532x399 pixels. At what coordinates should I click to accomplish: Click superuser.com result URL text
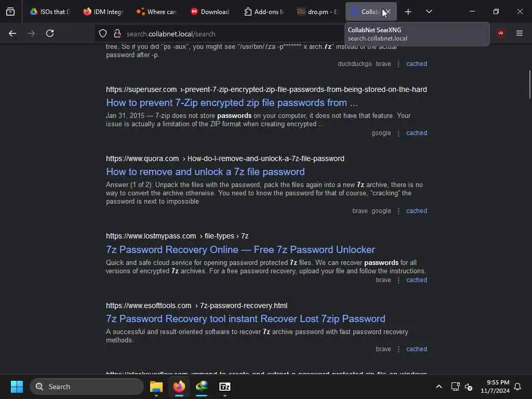point(267,89)
